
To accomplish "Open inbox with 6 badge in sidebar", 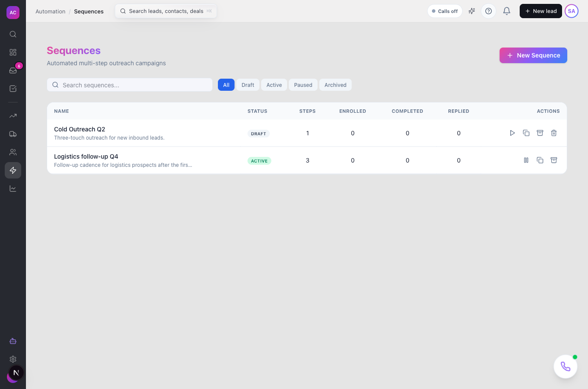I will 13,70.
